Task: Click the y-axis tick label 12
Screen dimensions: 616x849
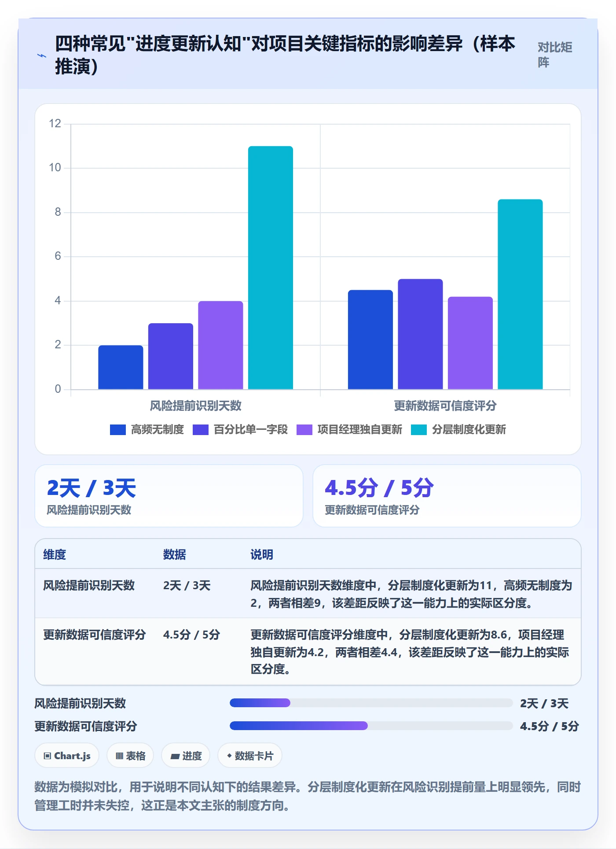Action: [x=55, y=123]
